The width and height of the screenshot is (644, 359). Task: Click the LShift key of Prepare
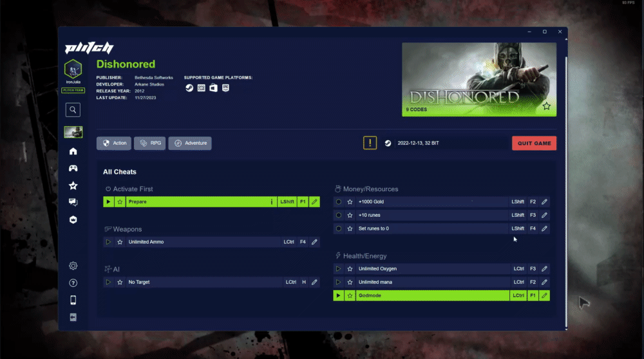click(287, 202)
